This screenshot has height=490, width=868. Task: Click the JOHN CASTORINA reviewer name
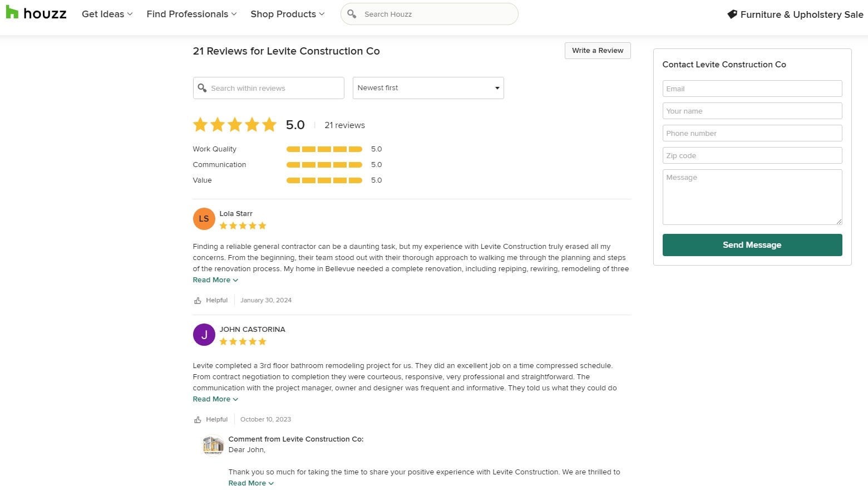pyautogui.click(x=252, y=330)
